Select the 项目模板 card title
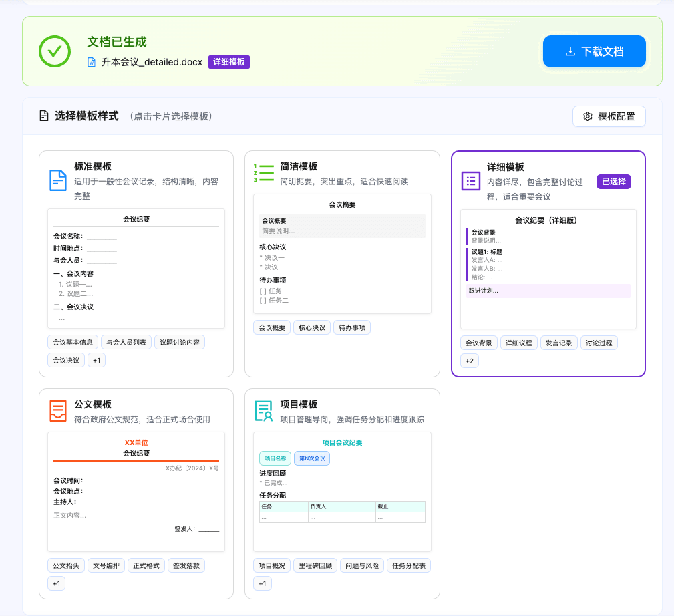This screenshot has height=616, width=674. [299, 404]
